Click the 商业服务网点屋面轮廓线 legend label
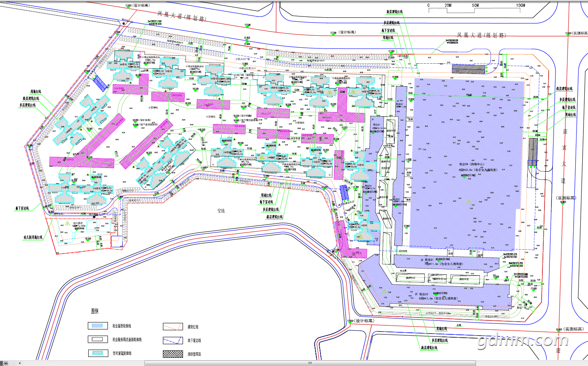The image size is (588, 366). [x=127, y=340]
